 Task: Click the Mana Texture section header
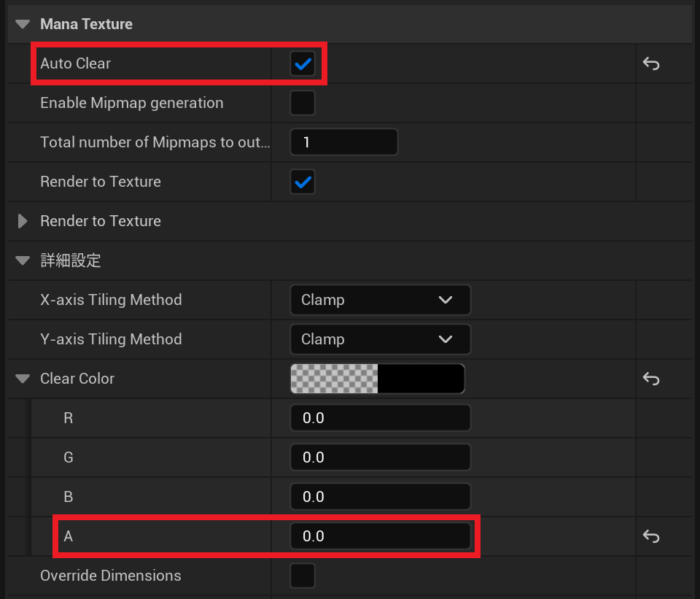86,24
